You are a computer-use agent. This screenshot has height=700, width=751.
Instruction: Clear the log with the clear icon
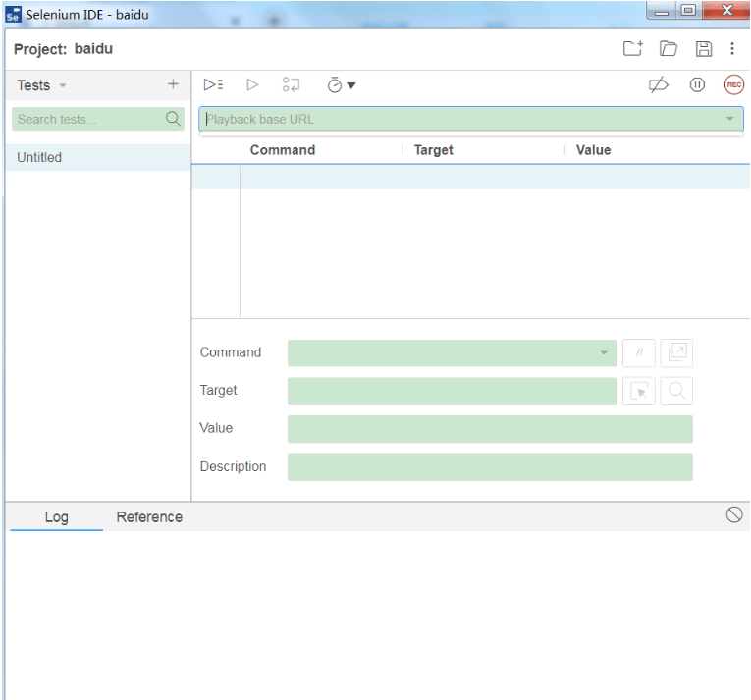click(733, 514)
